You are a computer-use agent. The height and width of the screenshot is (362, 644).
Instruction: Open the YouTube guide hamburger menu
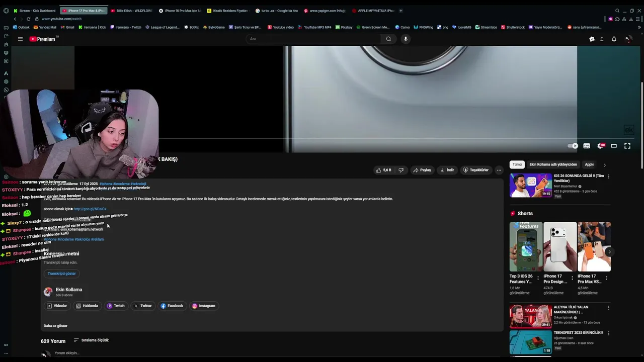tap(20, 39)
